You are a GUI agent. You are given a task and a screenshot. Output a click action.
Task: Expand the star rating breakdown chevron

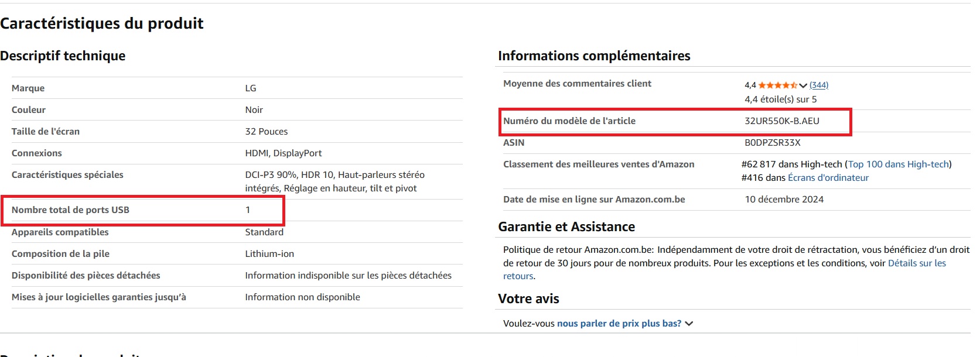[x=804, y=85]
